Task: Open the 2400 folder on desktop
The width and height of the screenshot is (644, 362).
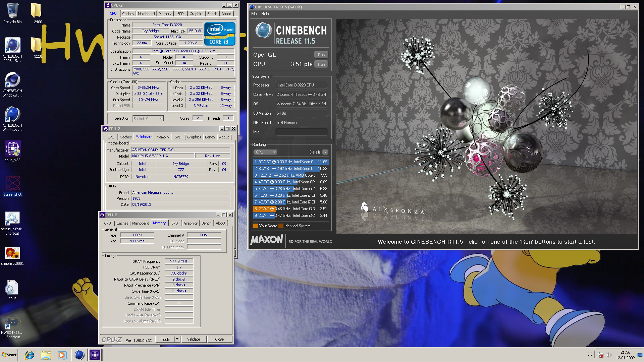Action: [x=37, y=13]
